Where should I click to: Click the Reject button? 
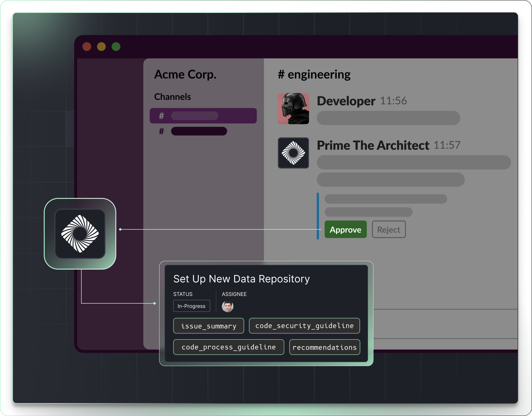pyautogui.click(x=388, y=229)
